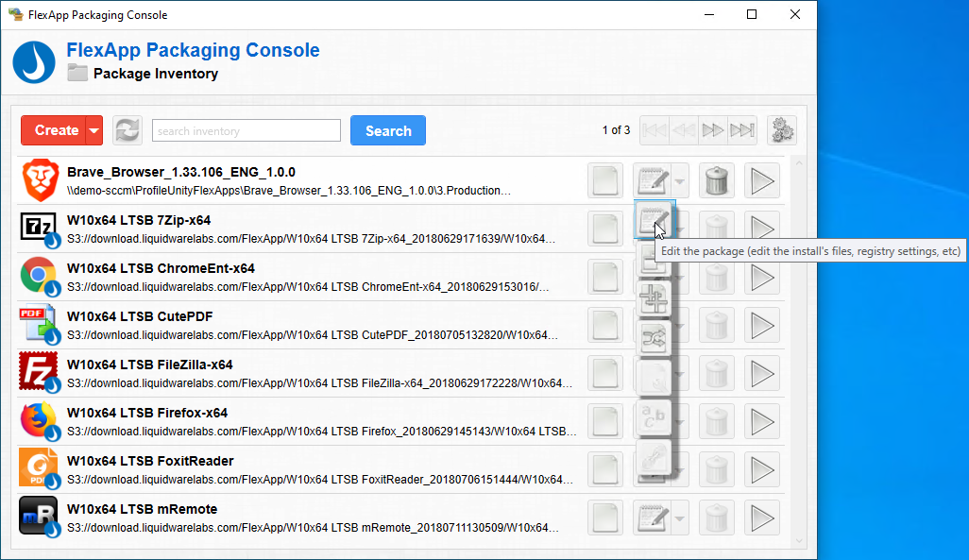Click the blank document icon for ChromeEnt-x64 row

coord(604,276)
